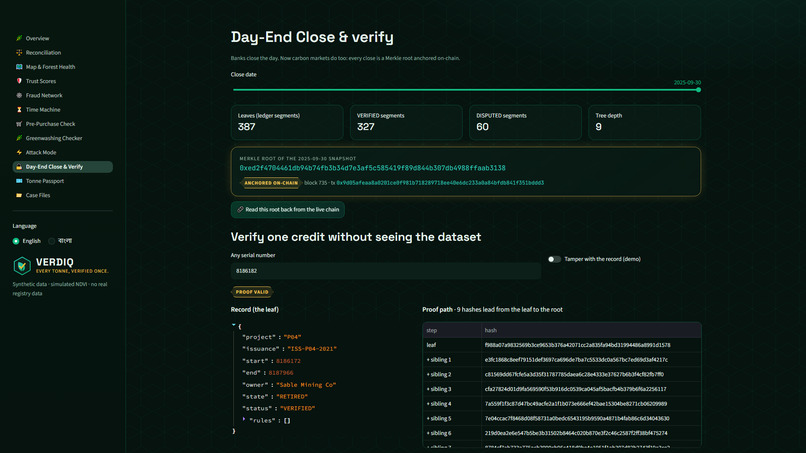
Task: Click the leaf icon beside Overview
Action: [x=19, y=38]
